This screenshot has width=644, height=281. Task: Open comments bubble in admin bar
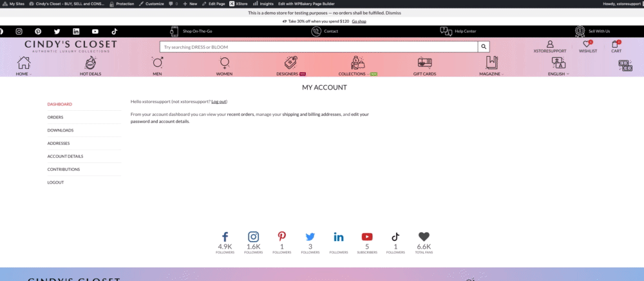click(x=173, y=4)
